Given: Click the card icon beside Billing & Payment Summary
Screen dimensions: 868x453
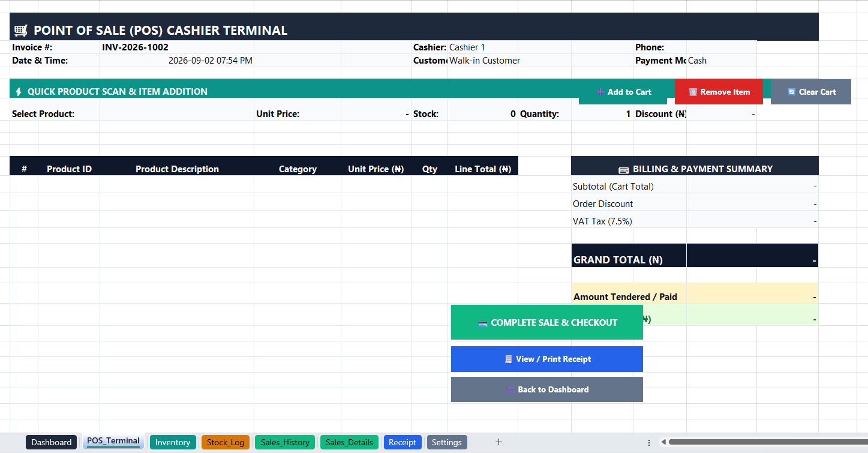Looking at the screenshot, I should tap(624, 170).
